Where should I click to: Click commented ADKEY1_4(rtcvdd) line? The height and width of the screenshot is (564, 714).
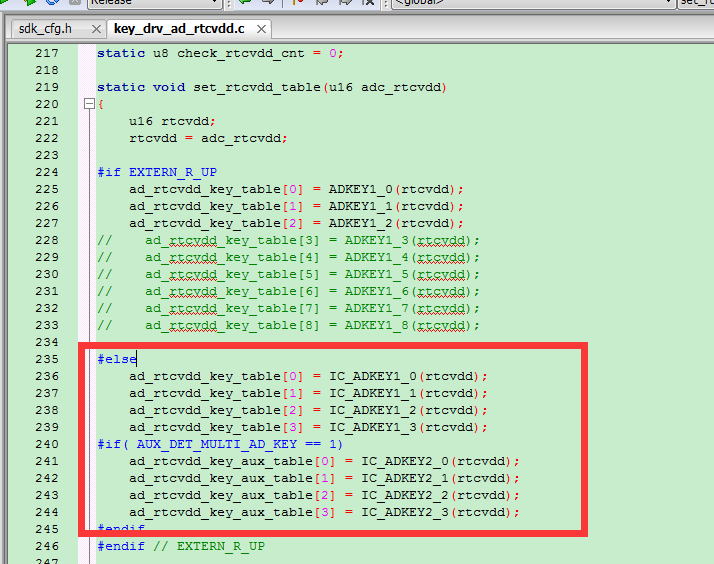(288, 257)
